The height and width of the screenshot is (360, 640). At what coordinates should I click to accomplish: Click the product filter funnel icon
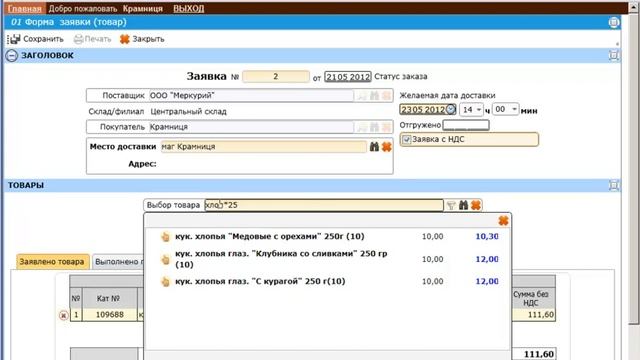point(451,205)
